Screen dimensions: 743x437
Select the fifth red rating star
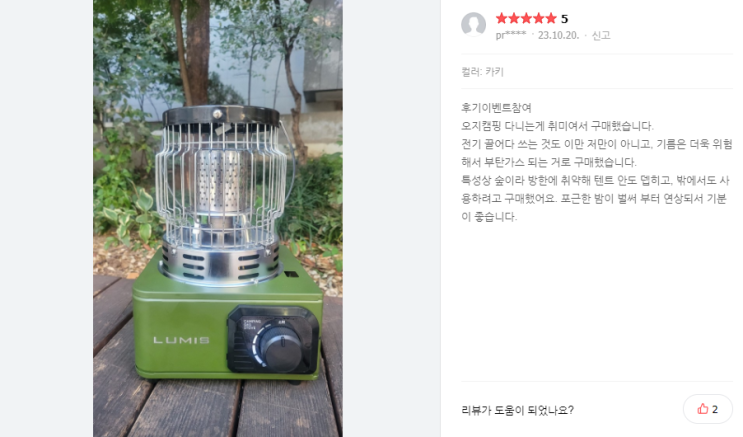(x=551, y=18)
